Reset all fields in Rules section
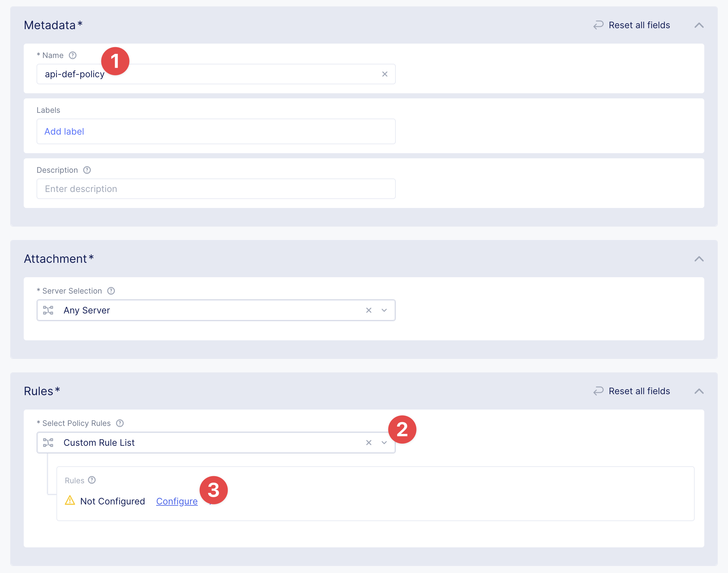The width and height of the screenshot is (728, 573). click(x=632, y=391)
